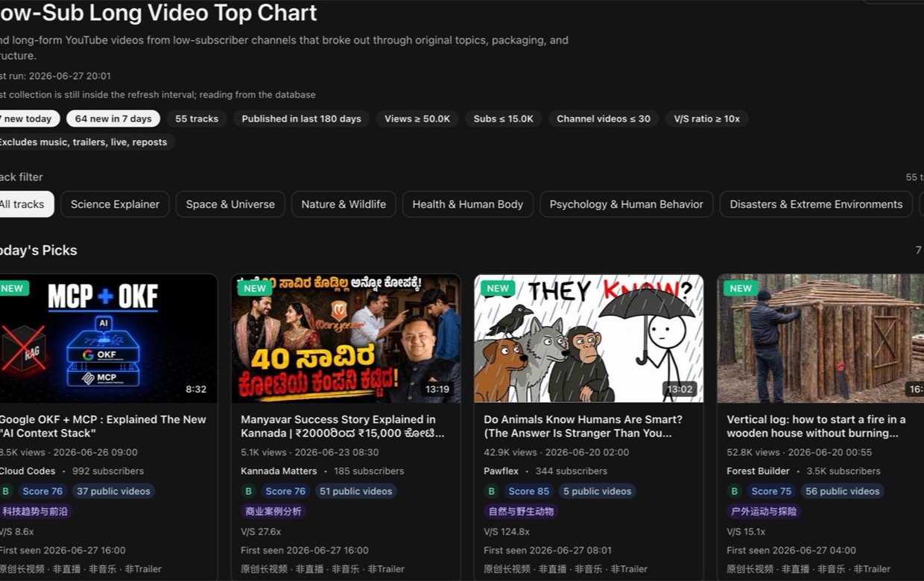Click the '5 public videos' badge
The width and height of the screenshot is (924, 581).
598,491
